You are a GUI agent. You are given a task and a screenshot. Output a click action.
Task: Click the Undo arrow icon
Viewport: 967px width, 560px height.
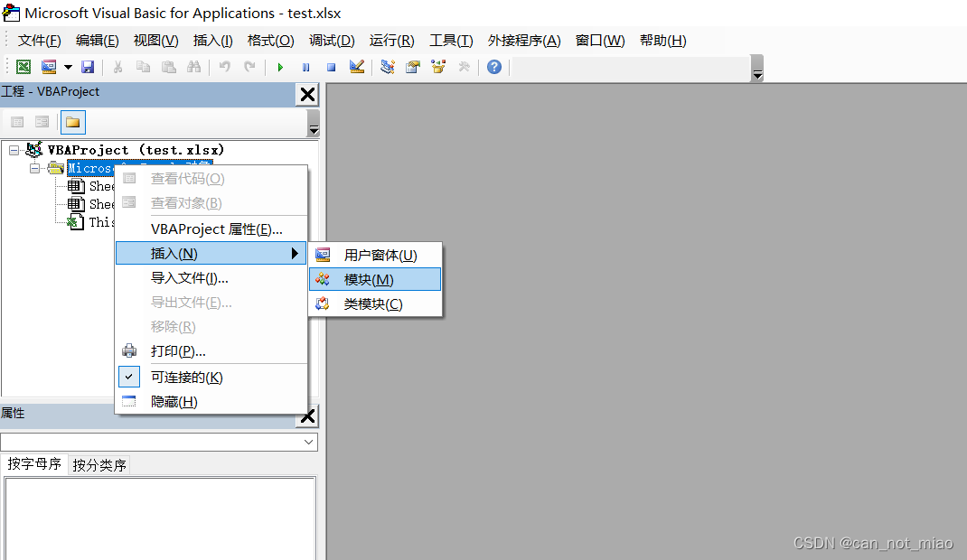[x=224, y=67]
